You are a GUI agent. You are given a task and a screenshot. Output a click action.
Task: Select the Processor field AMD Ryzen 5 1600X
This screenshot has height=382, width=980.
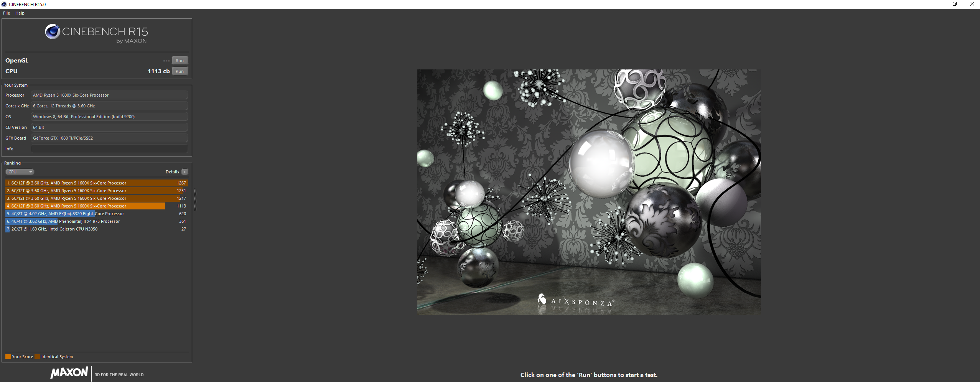click(x=109, y=95)
